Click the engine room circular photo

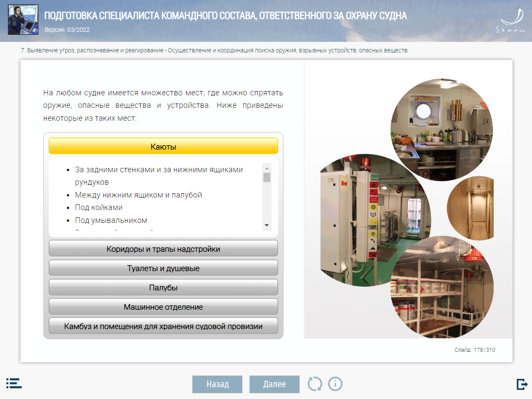(370, 219)
